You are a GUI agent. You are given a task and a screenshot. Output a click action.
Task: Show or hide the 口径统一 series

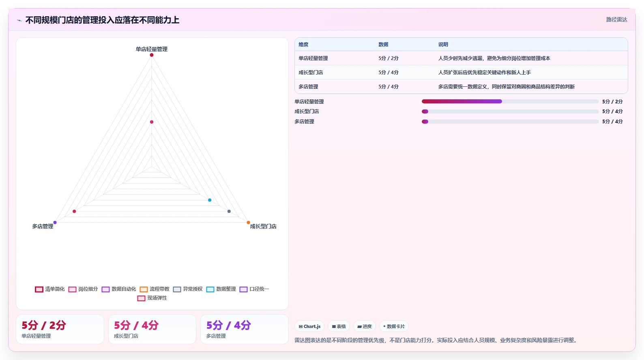point(254,289)
